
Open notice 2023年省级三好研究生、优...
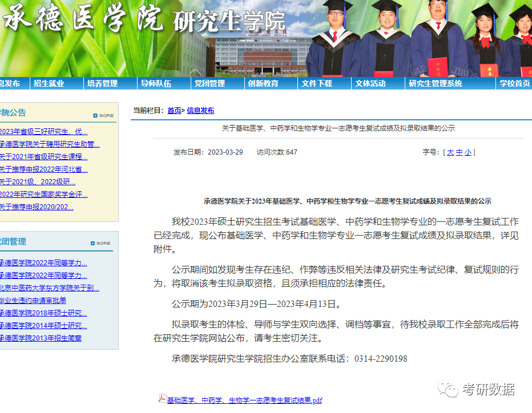click(x=43, y=132)
